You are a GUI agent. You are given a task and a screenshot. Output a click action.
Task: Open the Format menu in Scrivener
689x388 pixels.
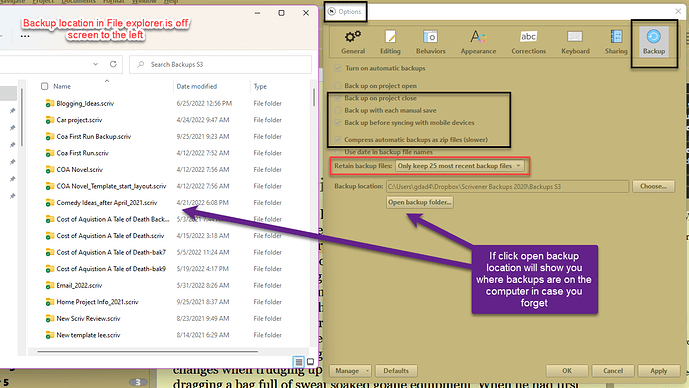[x=113, y=2]
